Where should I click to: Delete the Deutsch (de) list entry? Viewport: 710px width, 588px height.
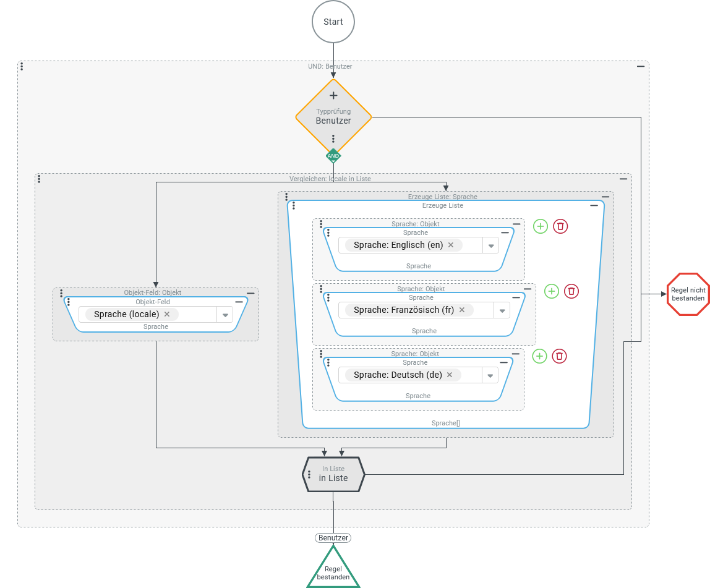click(560, 356)
